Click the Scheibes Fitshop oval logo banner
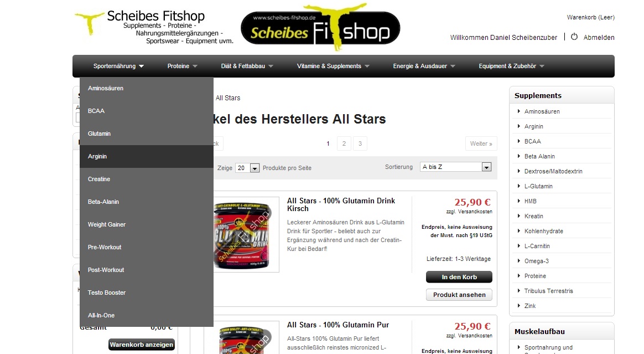 tap(320, 28)
